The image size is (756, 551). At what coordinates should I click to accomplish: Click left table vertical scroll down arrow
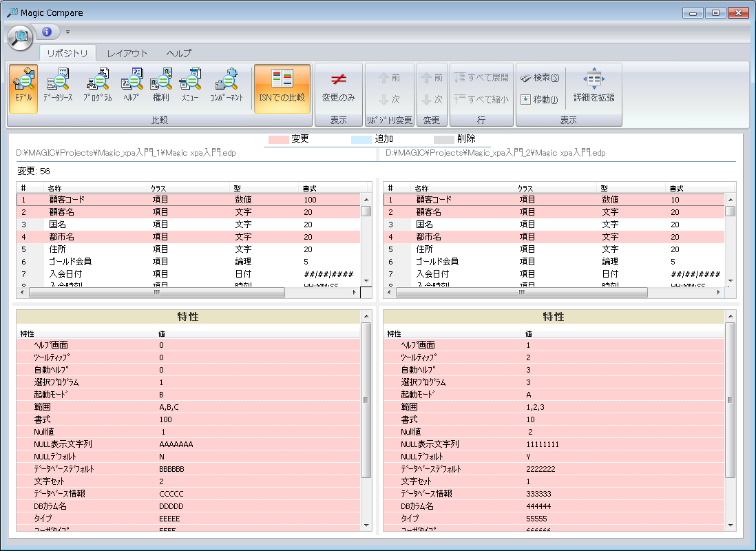(x=366, y=281)
